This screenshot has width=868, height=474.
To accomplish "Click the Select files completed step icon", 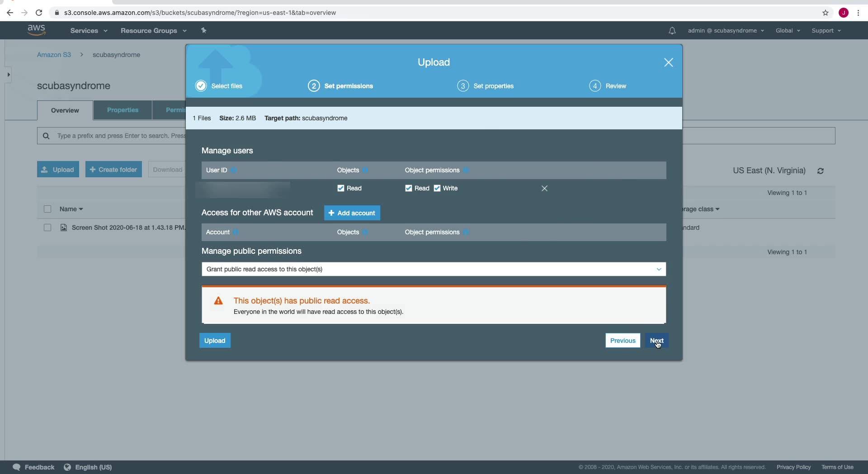I will 201,86.
